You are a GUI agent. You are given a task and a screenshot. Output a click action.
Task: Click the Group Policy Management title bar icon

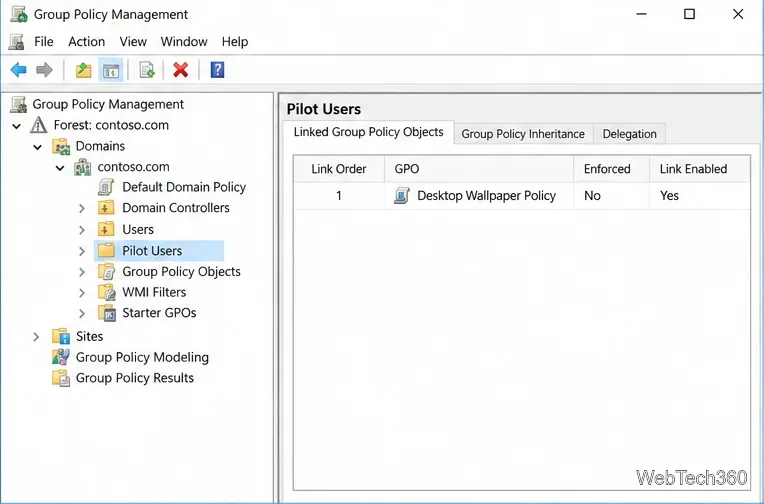point(19,15)
